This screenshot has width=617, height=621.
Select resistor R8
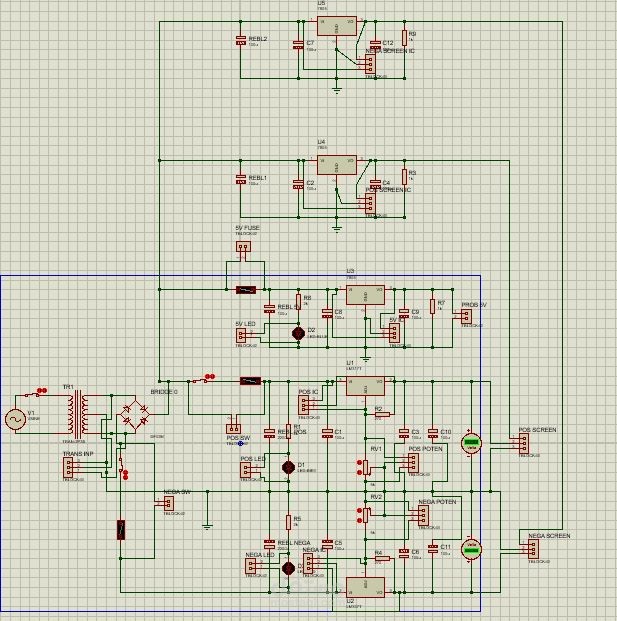(x=298, y=302)
